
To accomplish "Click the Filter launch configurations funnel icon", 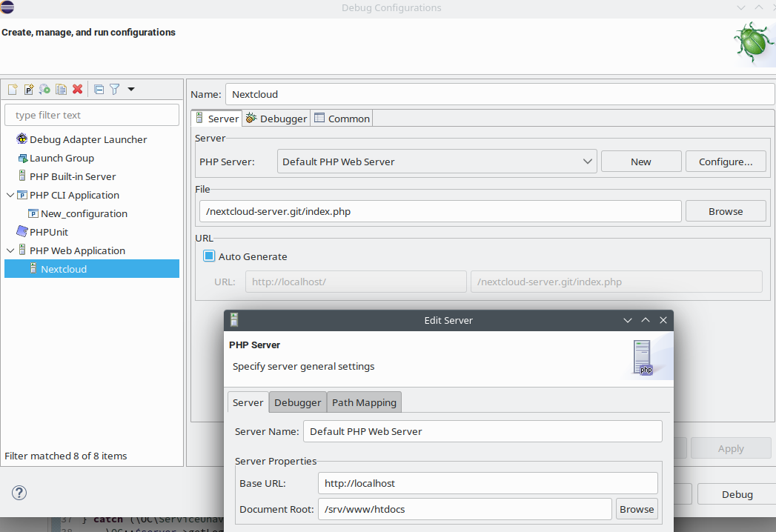I will coord(114,89).
